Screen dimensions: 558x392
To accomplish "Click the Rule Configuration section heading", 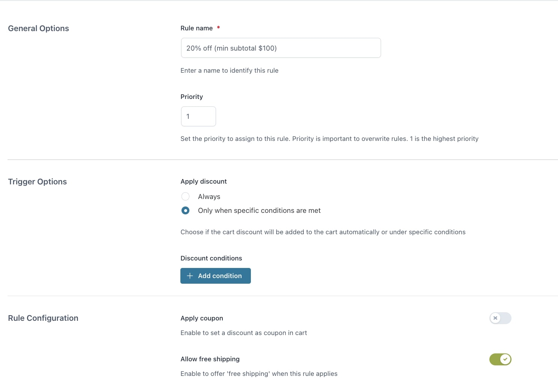I will coord(43,318).
